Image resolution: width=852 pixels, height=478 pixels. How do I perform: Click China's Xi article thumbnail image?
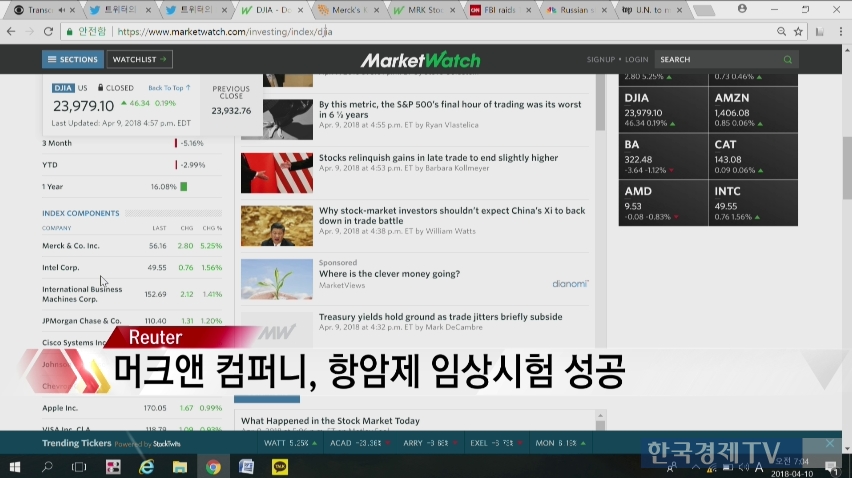(x=276, y=225)
